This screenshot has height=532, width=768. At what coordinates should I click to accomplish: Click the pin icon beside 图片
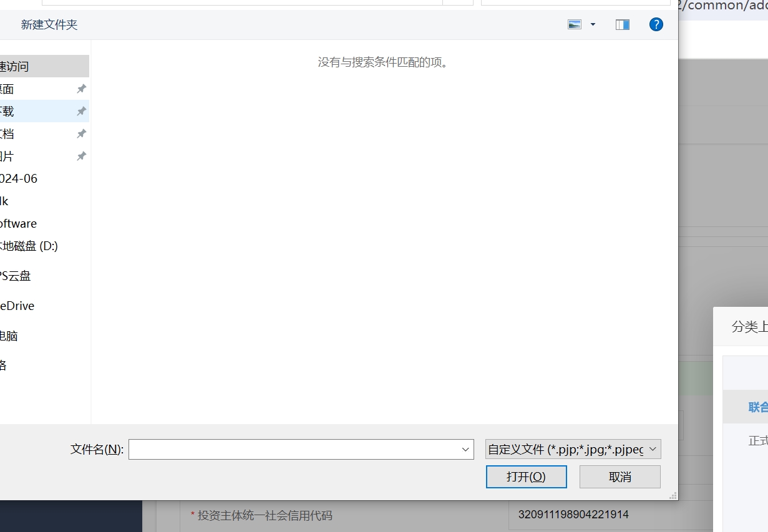coord(81,157)
